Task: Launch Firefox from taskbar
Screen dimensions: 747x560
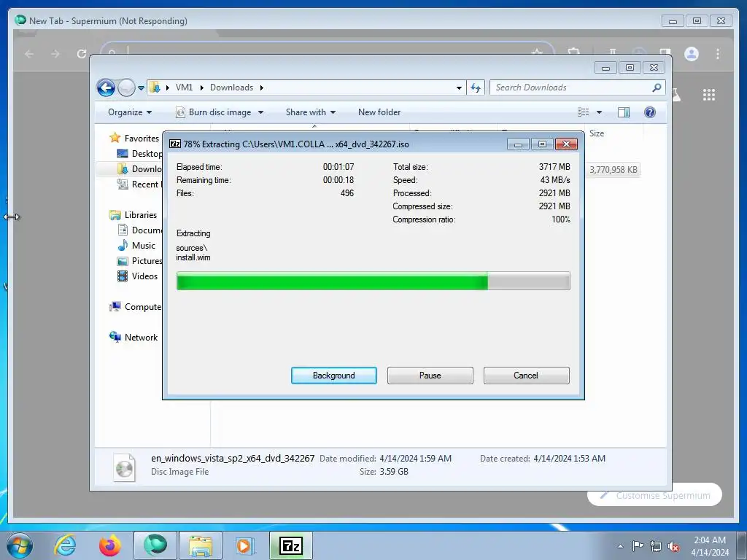Action: 110,545
